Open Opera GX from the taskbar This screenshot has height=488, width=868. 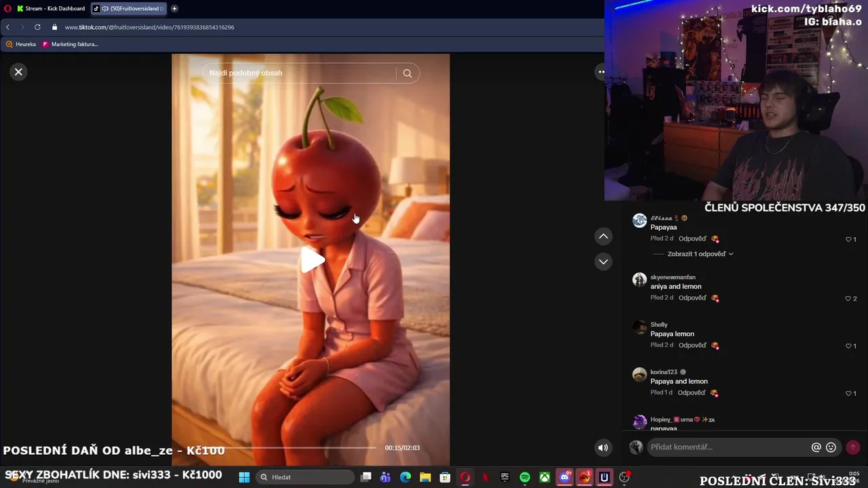point(465,477)
